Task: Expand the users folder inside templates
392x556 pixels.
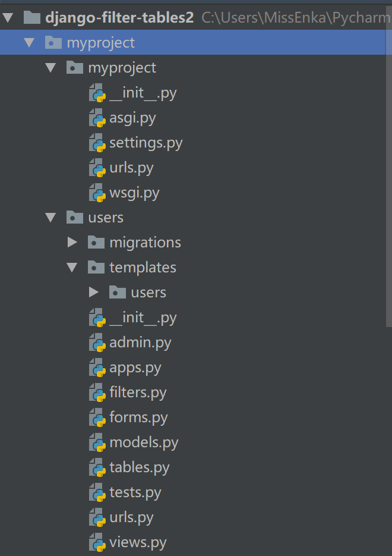Action: click(94, 292)
